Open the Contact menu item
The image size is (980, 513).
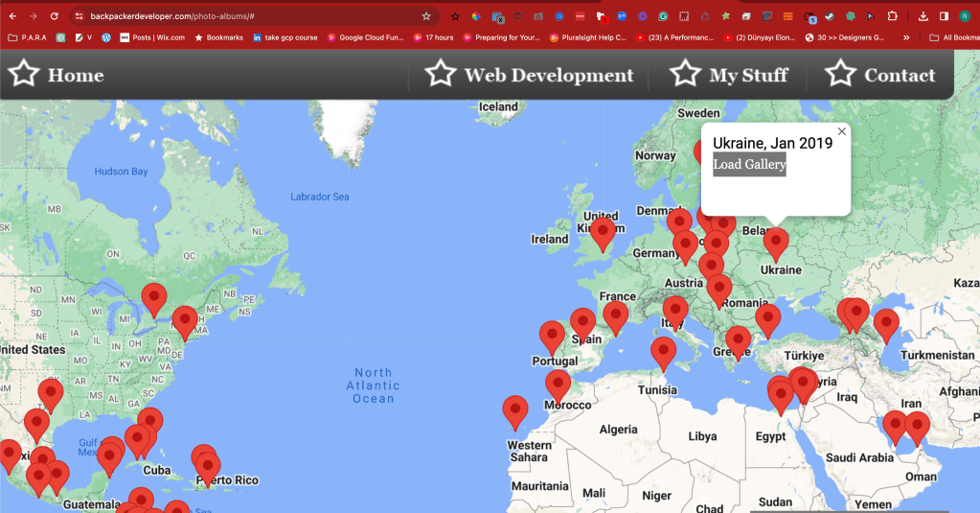point(880,75)
